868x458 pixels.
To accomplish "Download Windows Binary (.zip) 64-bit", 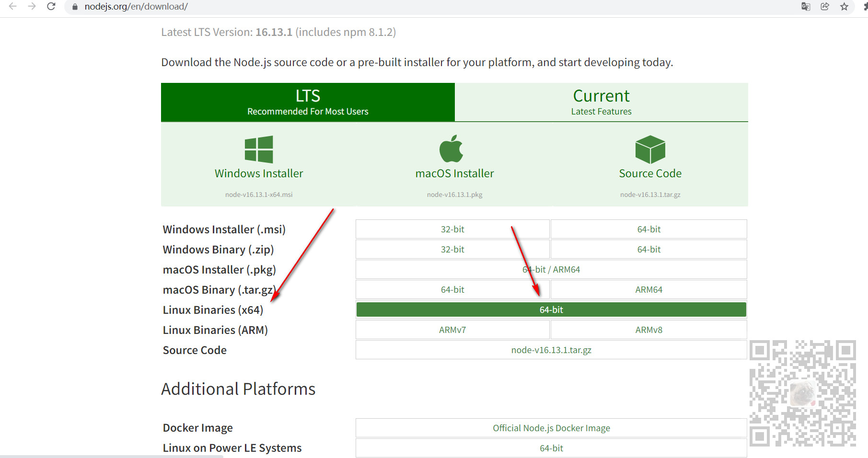I will (x=649, y=249).
